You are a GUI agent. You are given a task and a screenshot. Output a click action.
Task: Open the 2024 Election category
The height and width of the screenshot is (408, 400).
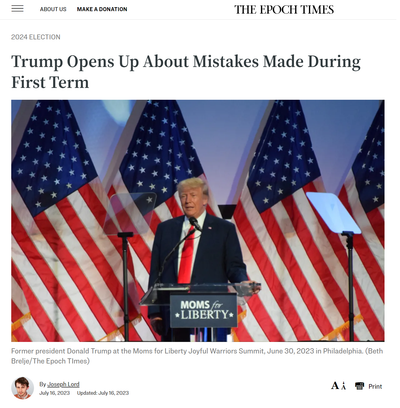pyautogui.click(x=36, y=37)
